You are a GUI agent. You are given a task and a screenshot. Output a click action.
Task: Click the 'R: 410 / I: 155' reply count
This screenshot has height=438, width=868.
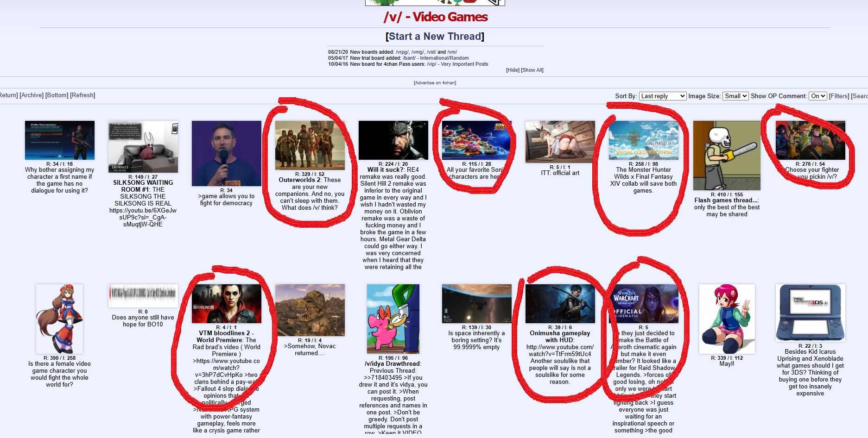pos(727,194)
